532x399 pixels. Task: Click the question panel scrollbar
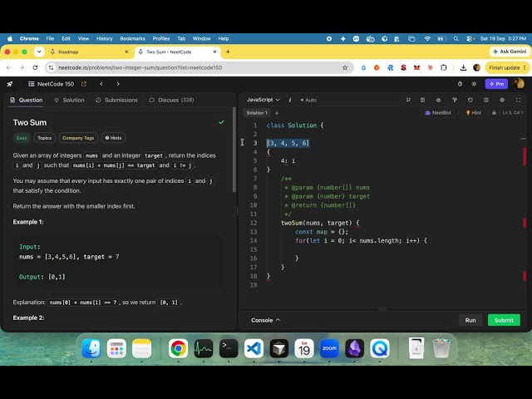234,150
